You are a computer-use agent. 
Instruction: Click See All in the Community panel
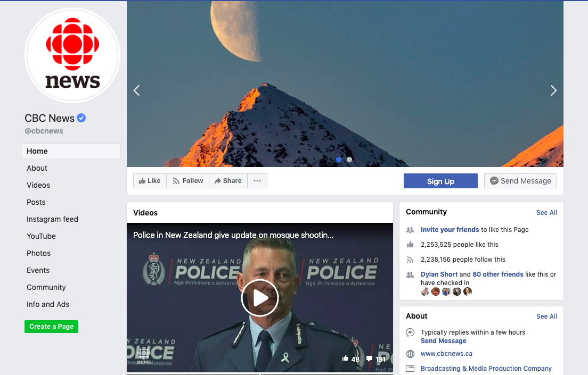click(x=546, y=213)
